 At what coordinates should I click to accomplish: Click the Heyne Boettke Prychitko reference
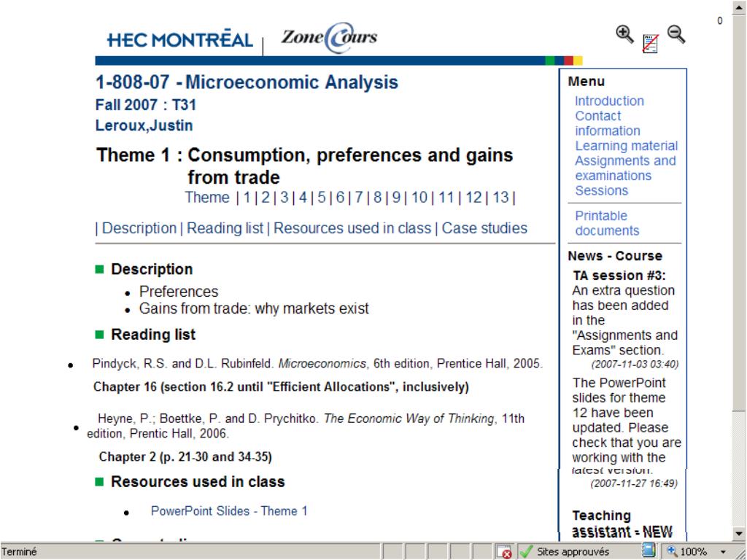(x=306, y=426)
